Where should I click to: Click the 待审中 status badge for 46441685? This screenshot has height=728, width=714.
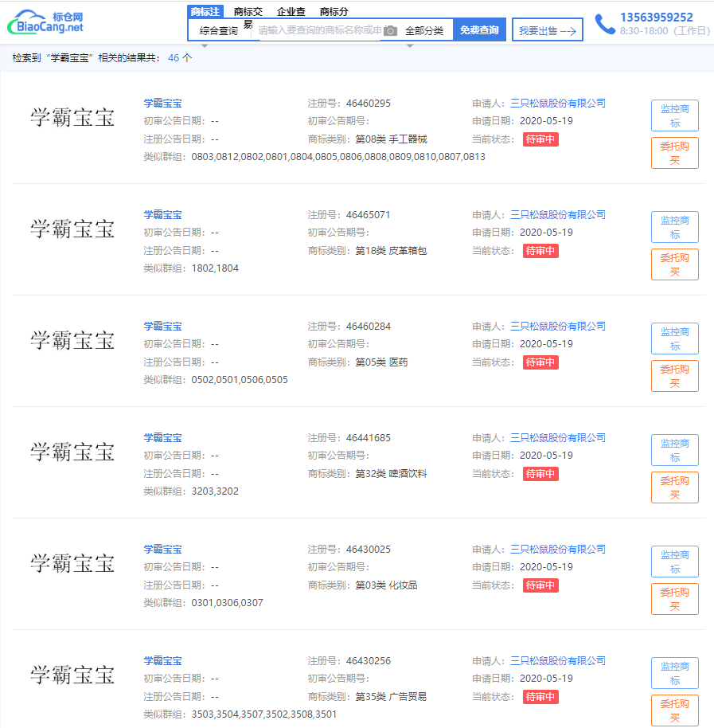(540, 474)
